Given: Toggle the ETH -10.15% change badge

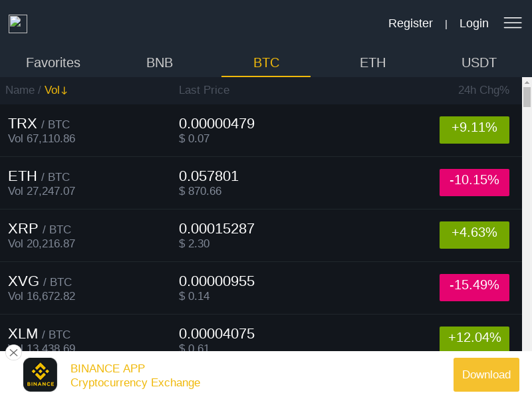Looking at the screenshot, I should [474, 182].
